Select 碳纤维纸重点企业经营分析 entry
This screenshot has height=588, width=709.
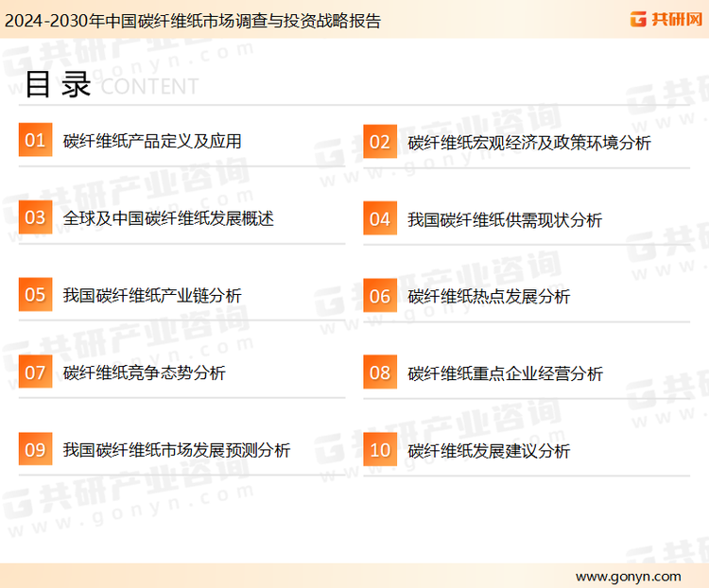[x=505, y=373]
